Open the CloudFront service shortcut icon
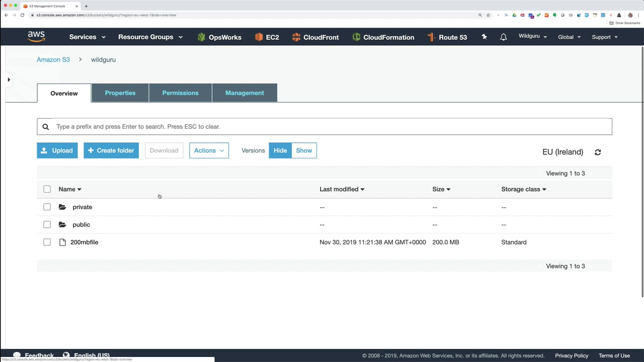Screen dimensions: 644x362 pos(296,37)
